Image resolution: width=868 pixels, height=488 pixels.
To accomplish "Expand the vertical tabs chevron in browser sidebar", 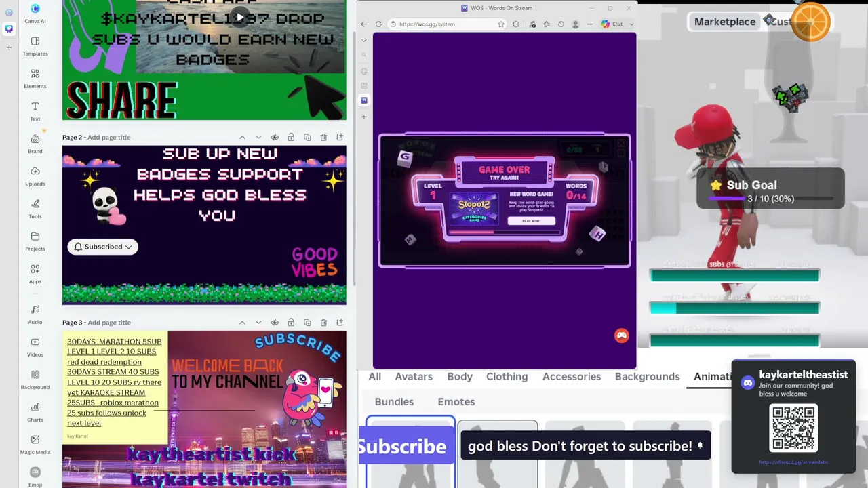I will (364, 40).
